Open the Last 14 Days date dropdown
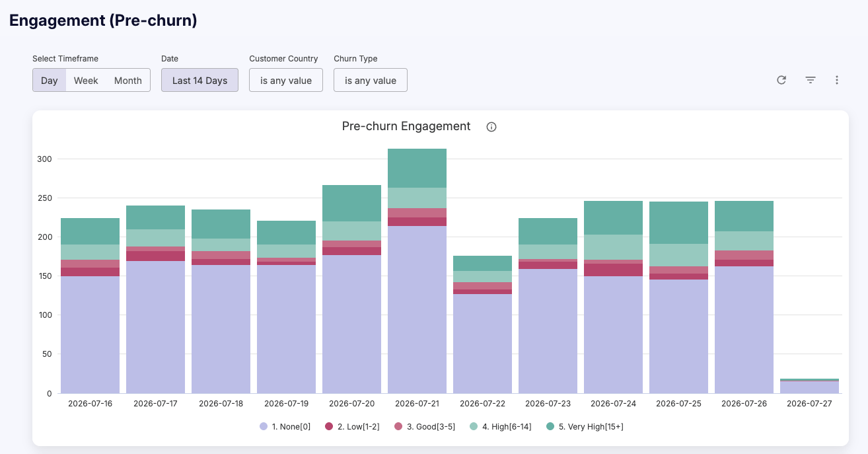Screen dimensions: 868x454 199,80
